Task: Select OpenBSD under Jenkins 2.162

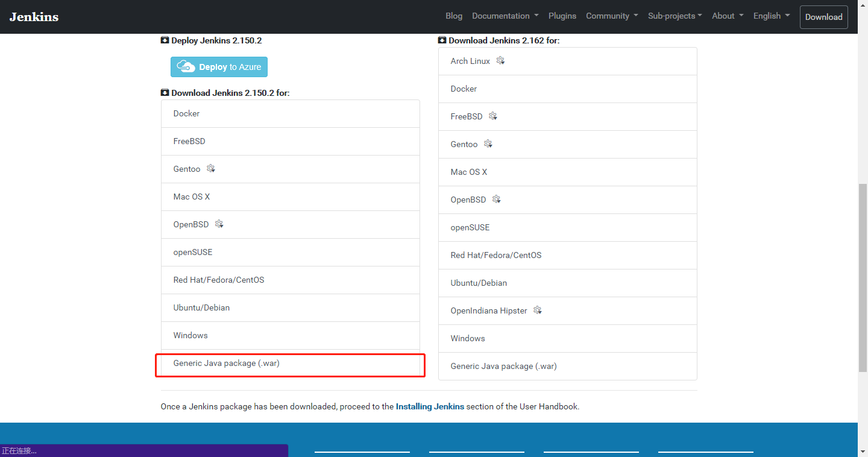Action: (568, 200)
